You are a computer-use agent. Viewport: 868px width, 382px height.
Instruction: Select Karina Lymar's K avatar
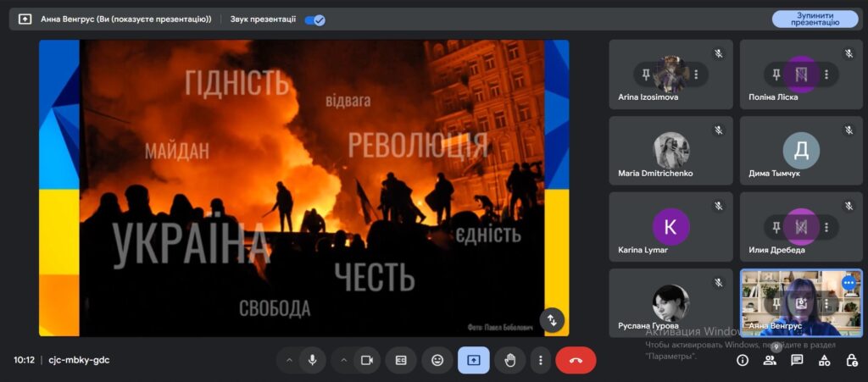[671, 227]
